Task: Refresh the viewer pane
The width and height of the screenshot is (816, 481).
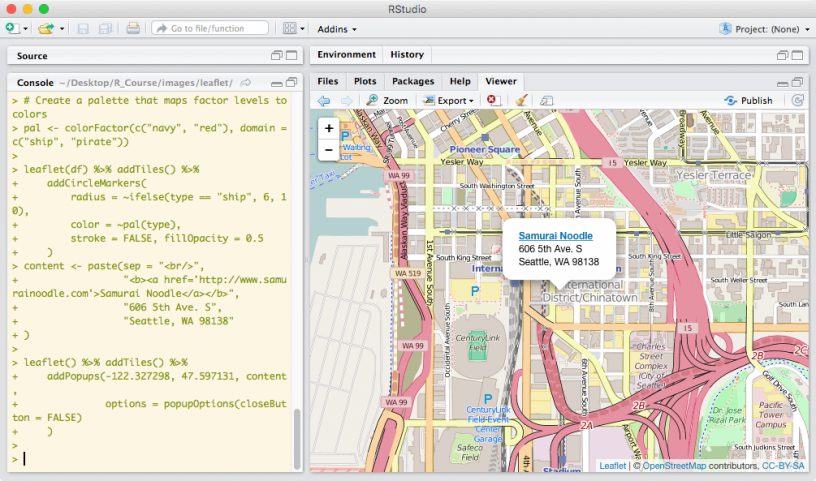Action: pos(797,100)
